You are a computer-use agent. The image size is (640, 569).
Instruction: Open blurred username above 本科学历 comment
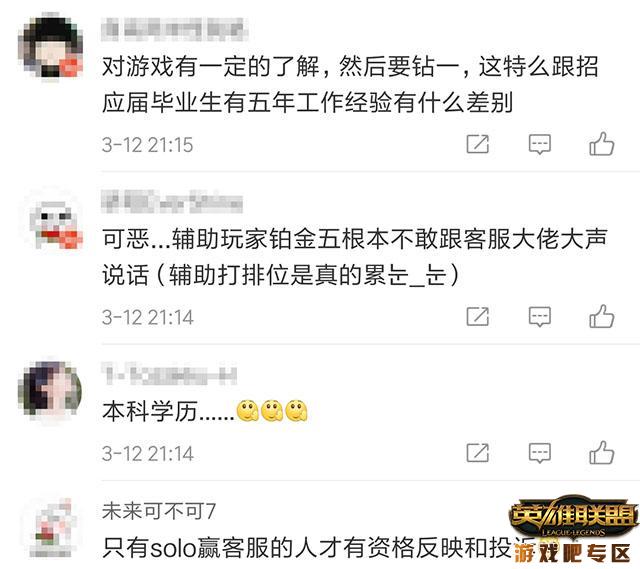coord(169,374)
